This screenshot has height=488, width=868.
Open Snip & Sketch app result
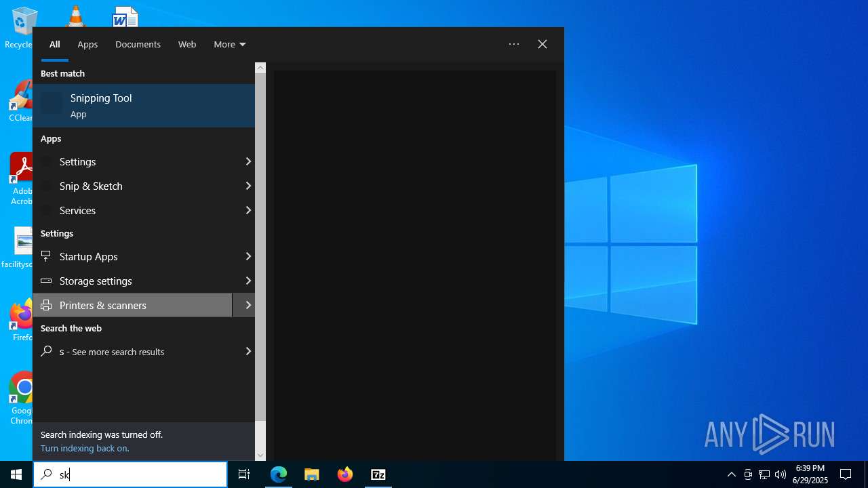pos(133,186)
